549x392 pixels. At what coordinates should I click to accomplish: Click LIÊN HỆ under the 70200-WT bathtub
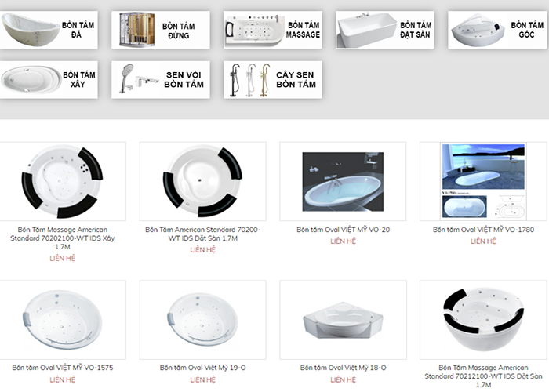click(202, 249)
